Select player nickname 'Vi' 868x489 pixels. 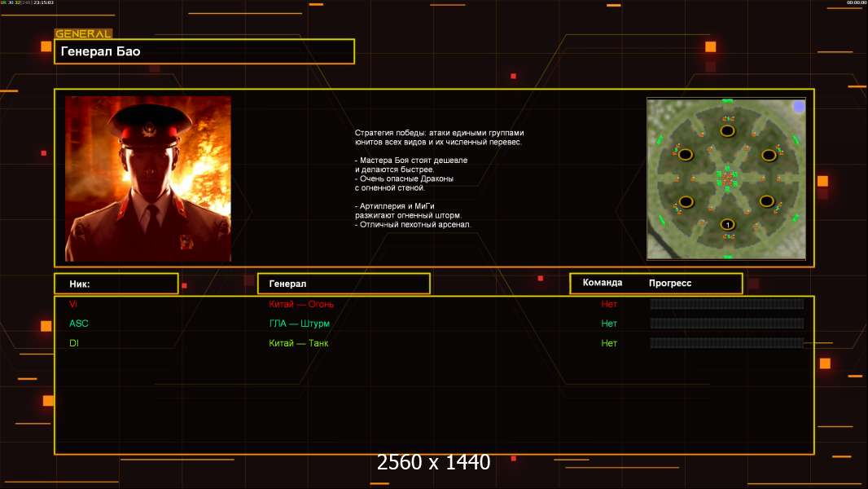coord(73,304)
